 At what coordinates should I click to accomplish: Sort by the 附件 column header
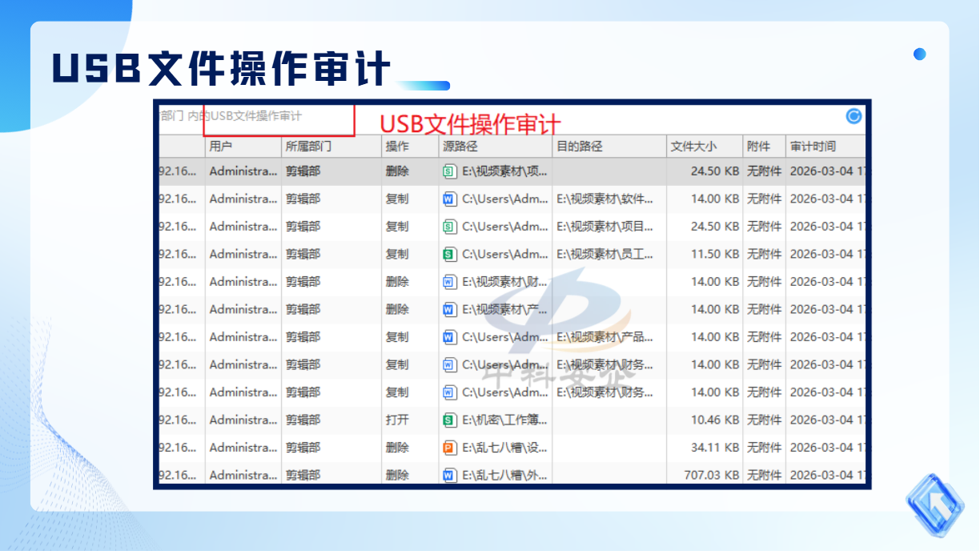(x=764, y=147)
